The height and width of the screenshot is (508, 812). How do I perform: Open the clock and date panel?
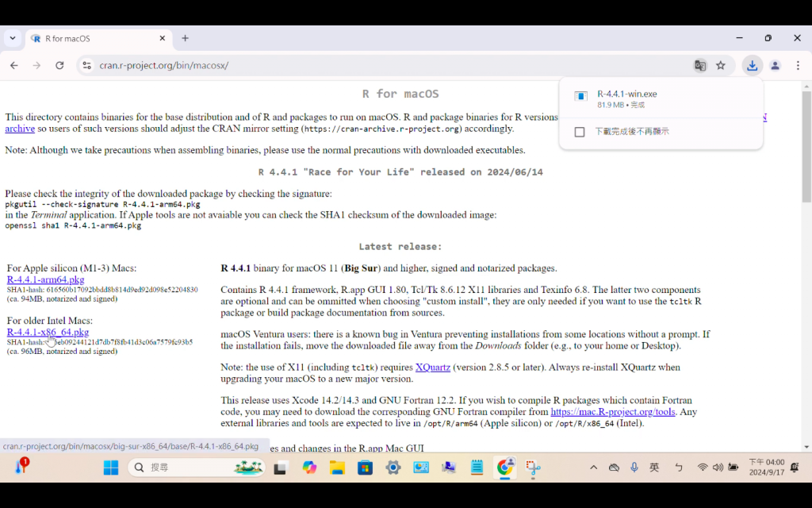[x=767, y=468]
